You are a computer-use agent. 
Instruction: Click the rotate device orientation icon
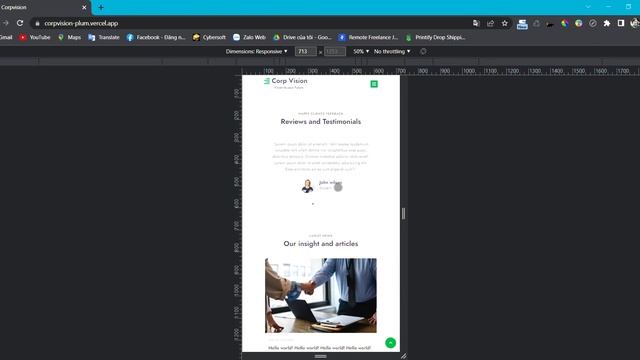pos(423,51)
